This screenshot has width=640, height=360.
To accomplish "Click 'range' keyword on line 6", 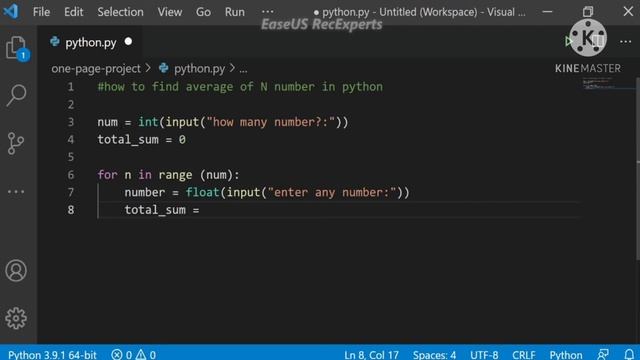I will pos(175,175).
